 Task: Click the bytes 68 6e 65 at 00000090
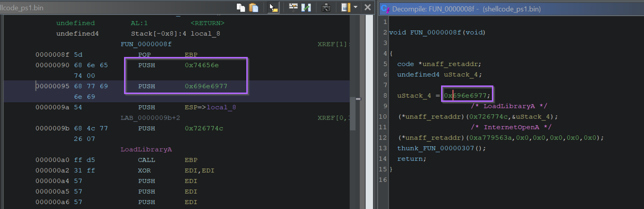(x=91, y=65)
